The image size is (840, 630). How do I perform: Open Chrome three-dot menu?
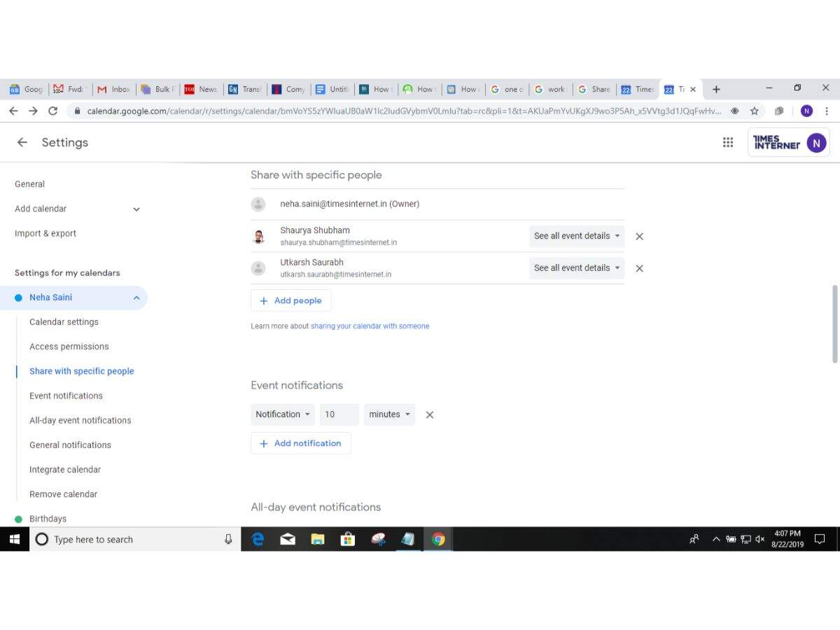(827, 111)
